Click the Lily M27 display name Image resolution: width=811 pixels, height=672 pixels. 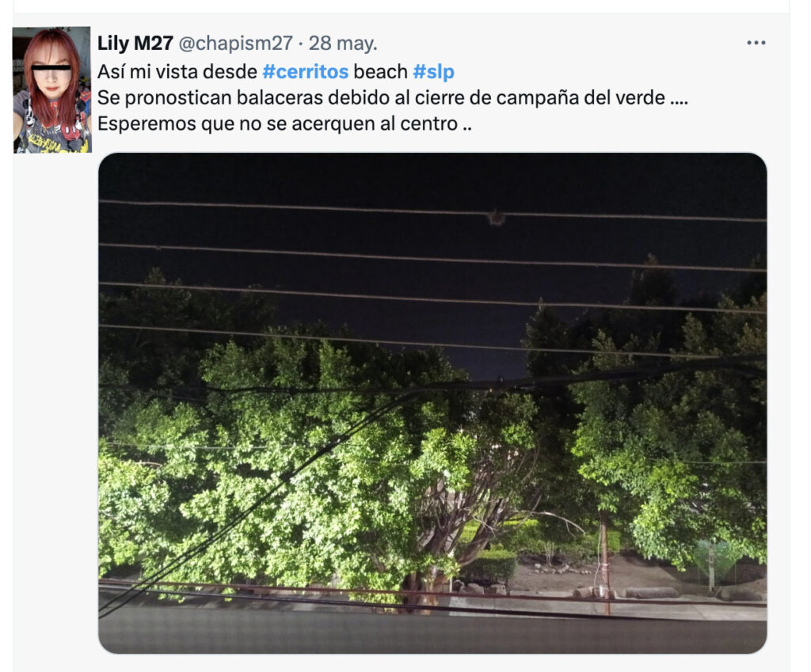(x=135, y=43)
